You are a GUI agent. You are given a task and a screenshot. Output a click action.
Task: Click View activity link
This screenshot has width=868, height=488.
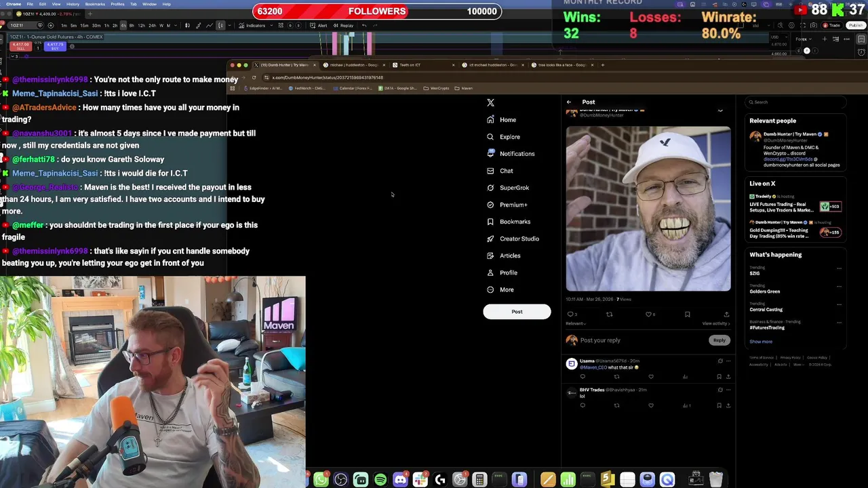click(715, 324)
